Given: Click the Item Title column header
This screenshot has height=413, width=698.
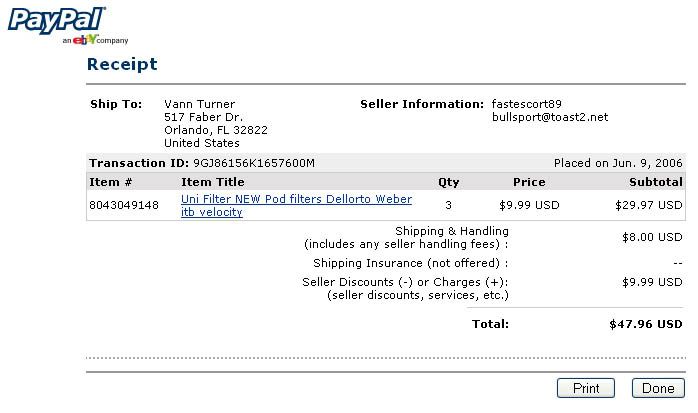Looking at the screenshot, I should pyautogui.click(x=212, y=182).
